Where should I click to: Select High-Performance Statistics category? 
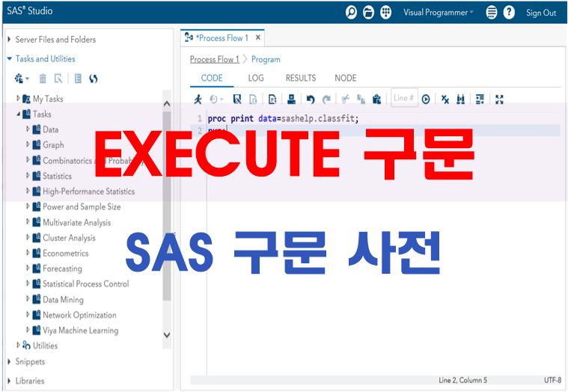click(x=88, y=192)
